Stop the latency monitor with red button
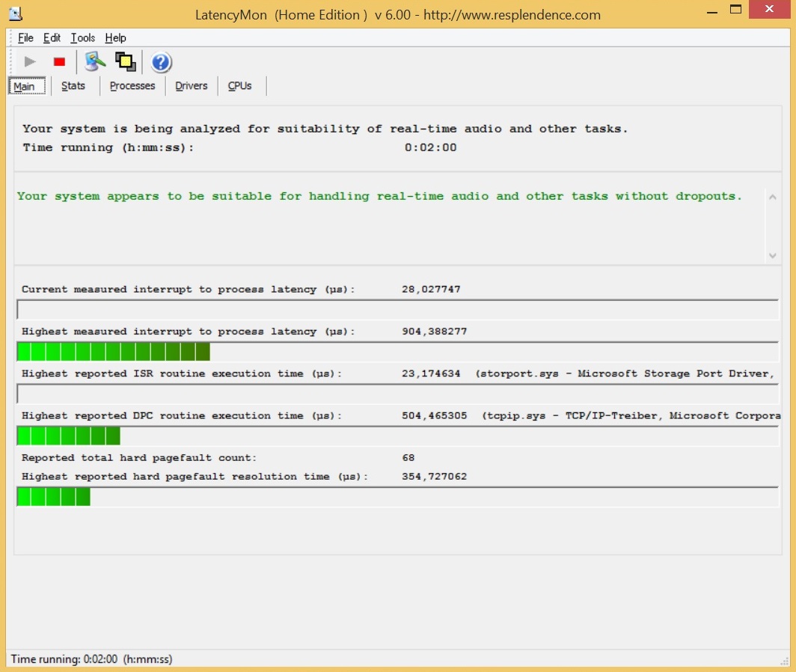This screenshot has width=796, height=672. click(59, 62)
